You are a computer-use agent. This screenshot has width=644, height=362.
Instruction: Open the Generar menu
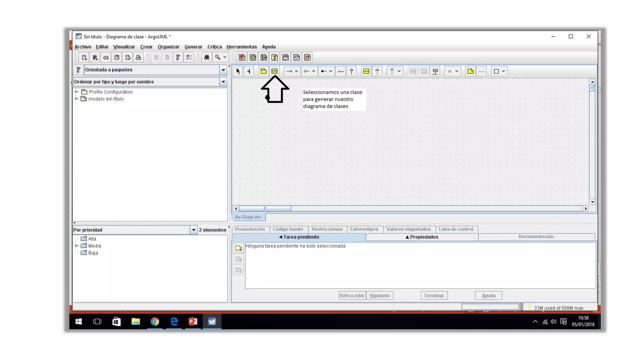pyautogui.click(x=193, y=47)
